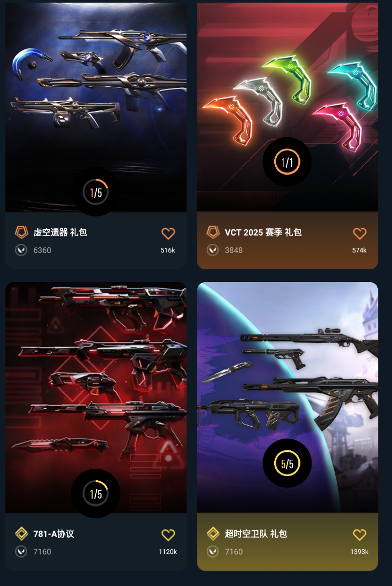Click the diamond tier icon beside 超时空卫队 礼包
Viewport: 392px width, 586px height.
coord(213,533)
